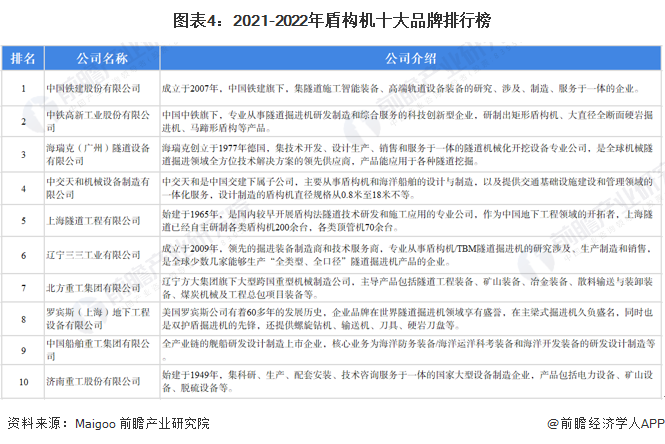Click rank number 4 cell
Image resolution: width=665 pixels, height=444 pixels.
tap(23, 189)
